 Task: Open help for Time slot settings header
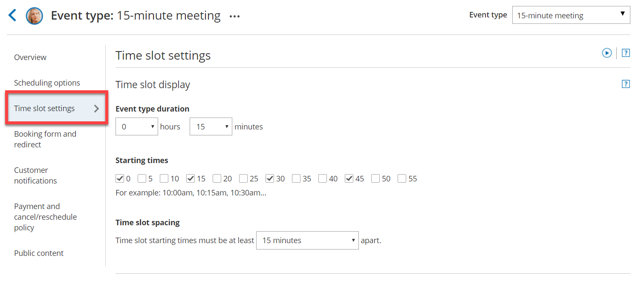[x=625, y=53]
